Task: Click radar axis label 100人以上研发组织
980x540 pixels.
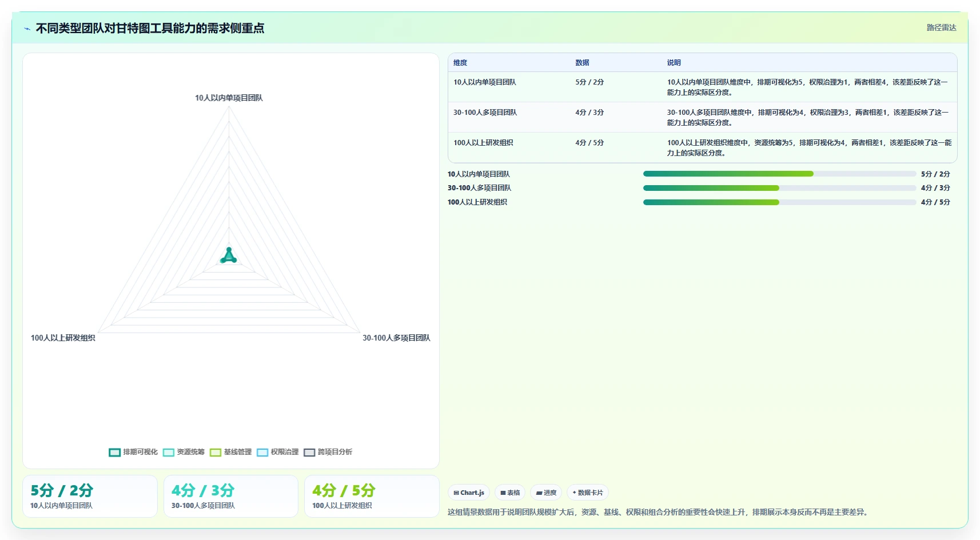Action: pyautogui.click(x=63, y=338)
